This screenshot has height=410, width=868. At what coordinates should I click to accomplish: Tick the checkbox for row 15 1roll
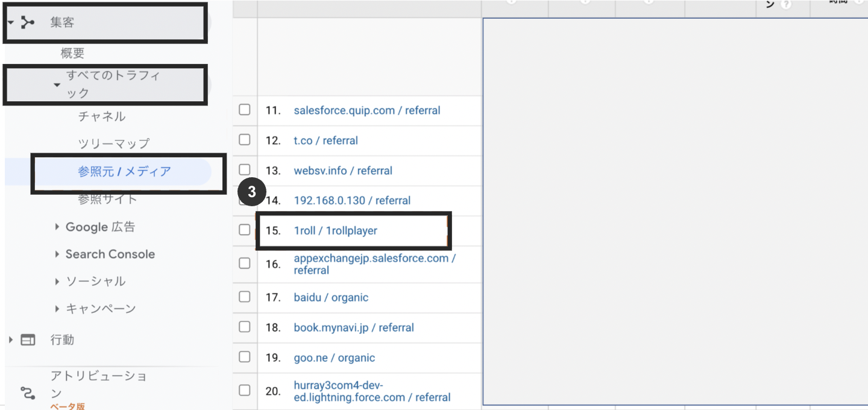(x=244, y=230)
